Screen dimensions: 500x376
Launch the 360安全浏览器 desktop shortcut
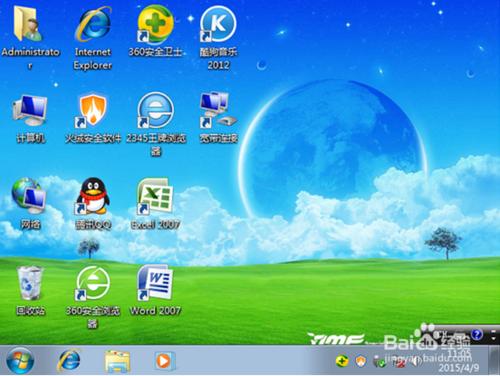point(93,297)
